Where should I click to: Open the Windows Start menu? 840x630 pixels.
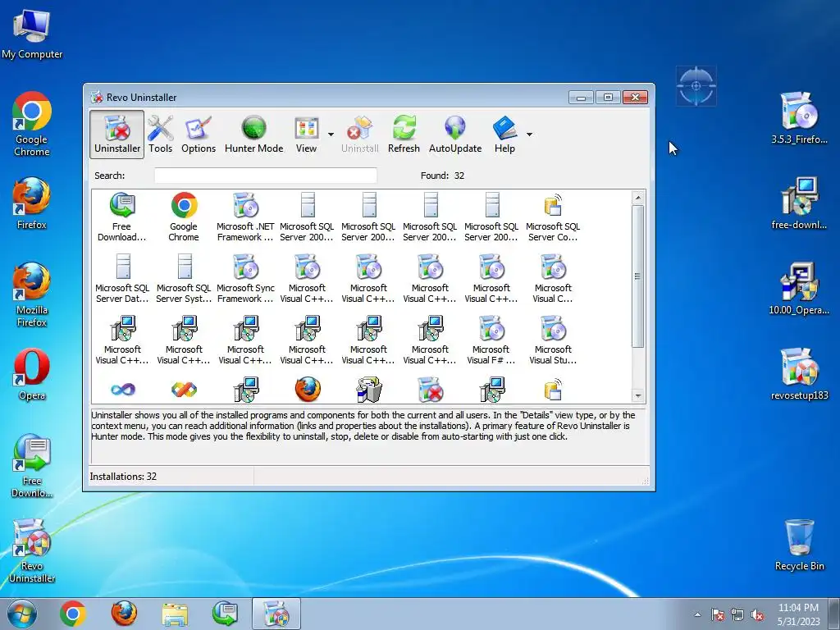(21, 614)
